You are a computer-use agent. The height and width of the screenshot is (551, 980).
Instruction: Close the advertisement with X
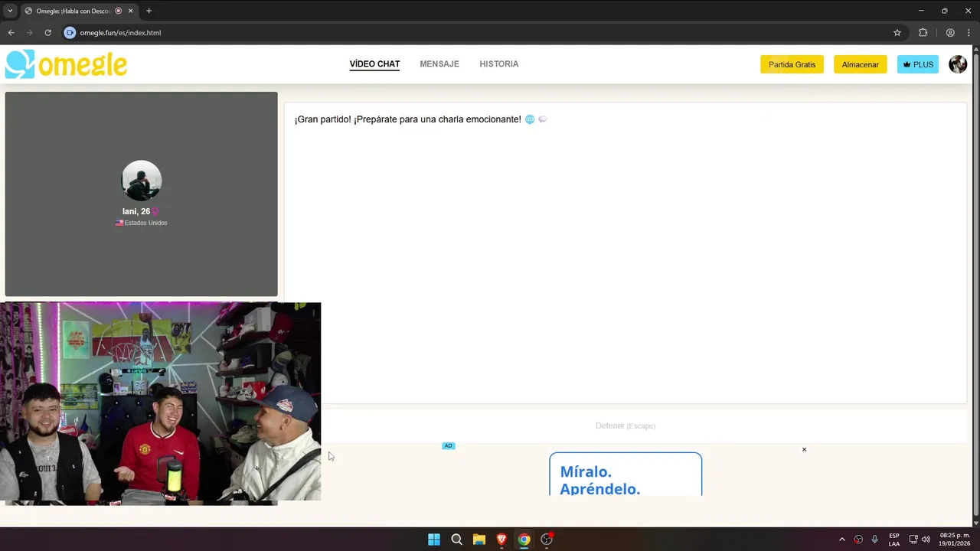804,449
